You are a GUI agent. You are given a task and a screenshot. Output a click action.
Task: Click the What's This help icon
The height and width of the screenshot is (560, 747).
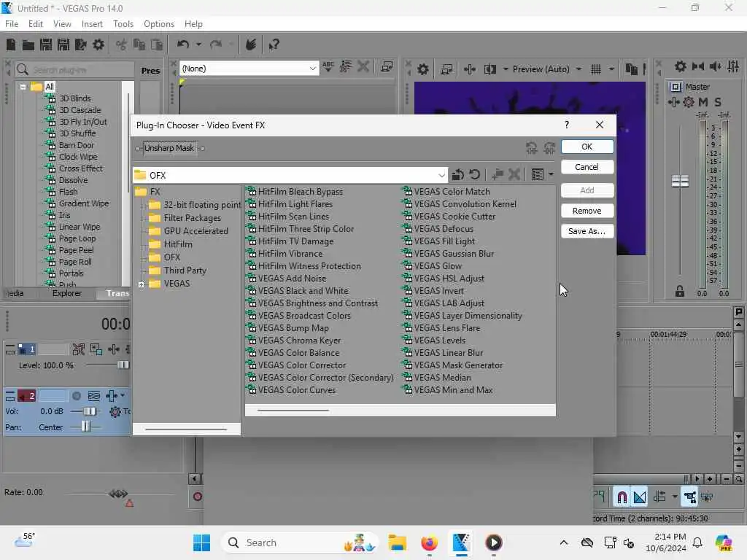[x=274, y=44]
